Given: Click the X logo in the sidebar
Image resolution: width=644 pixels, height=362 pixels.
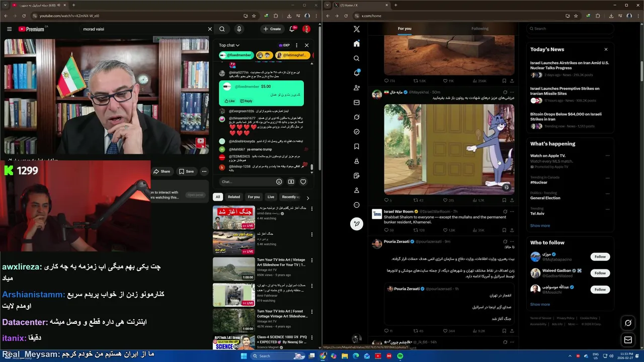Looking at the screenshot, I should pyautogui.click(x=356, y=29).
